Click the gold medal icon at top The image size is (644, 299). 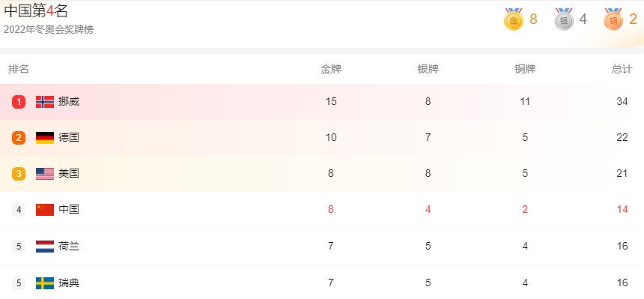click(514, 19)
